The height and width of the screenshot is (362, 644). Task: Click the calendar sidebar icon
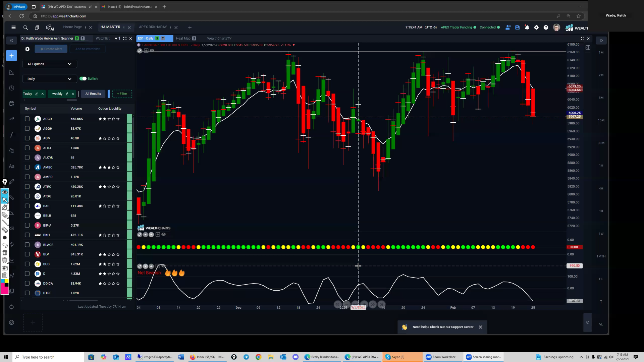click(11, 104)
